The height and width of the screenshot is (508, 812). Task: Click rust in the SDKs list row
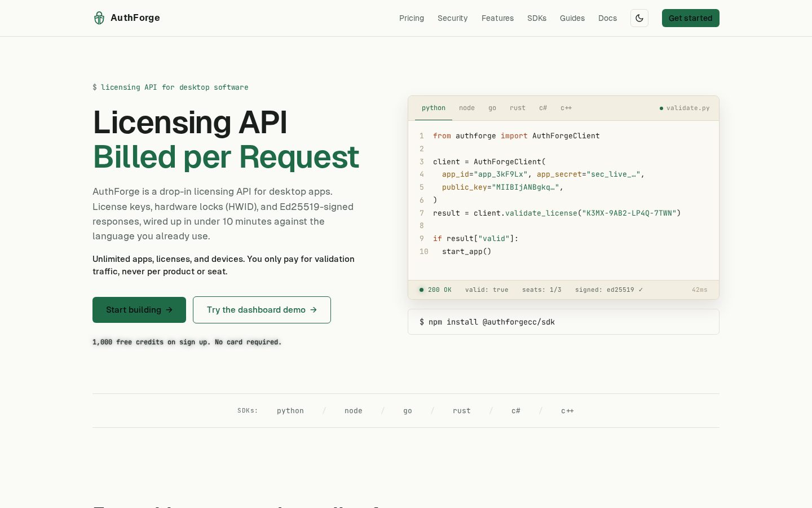tap(462, 411)
